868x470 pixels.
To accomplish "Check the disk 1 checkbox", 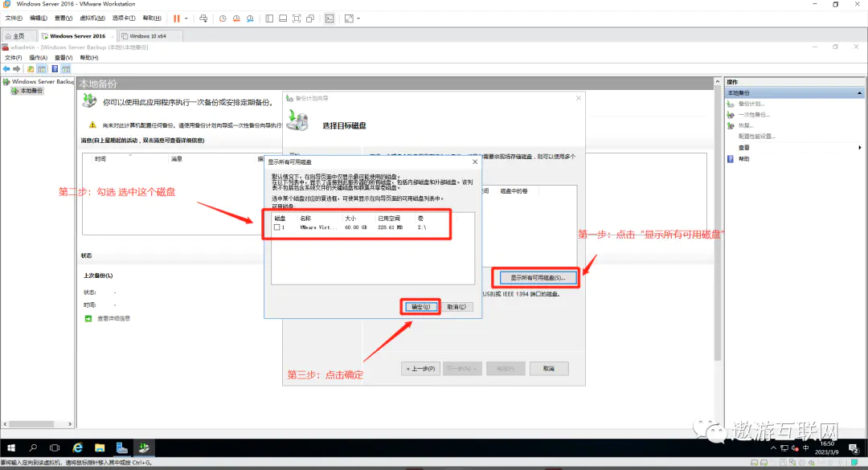I will [276, 227].
